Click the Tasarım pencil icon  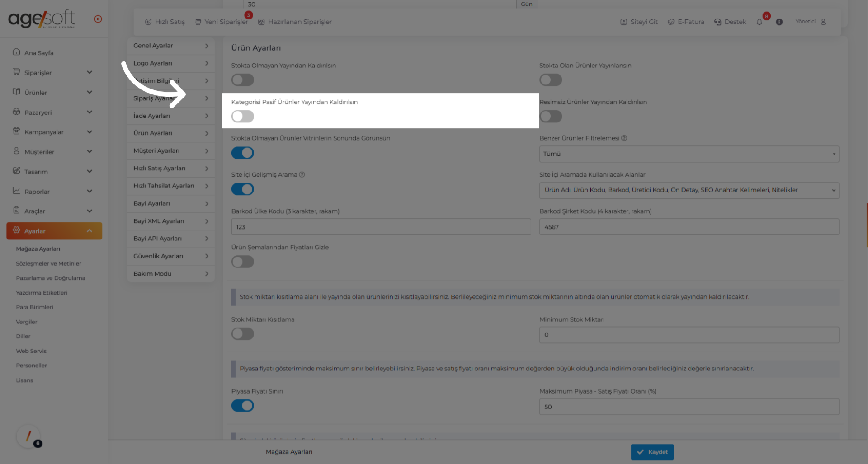point(17,171)
